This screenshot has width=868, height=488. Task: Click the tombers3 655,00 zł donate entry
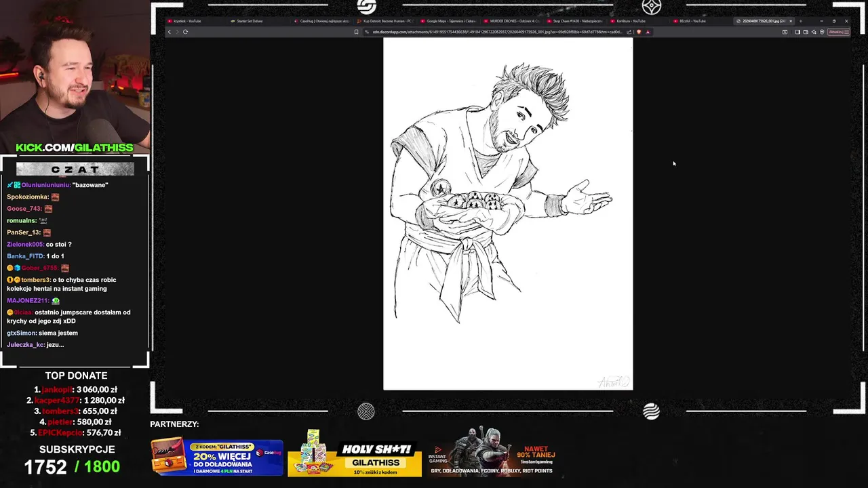pos(76,411)
